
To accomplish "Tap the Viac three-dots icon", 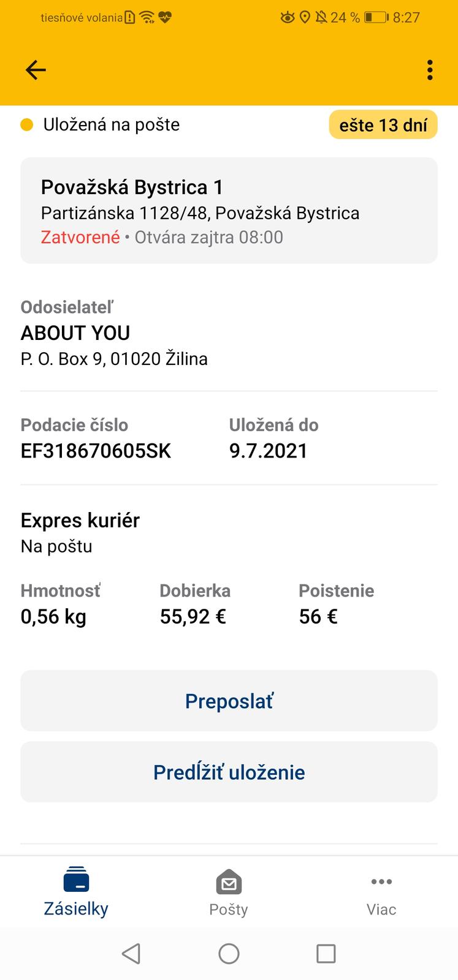I will pyautogui.click(x=381, y=882).
